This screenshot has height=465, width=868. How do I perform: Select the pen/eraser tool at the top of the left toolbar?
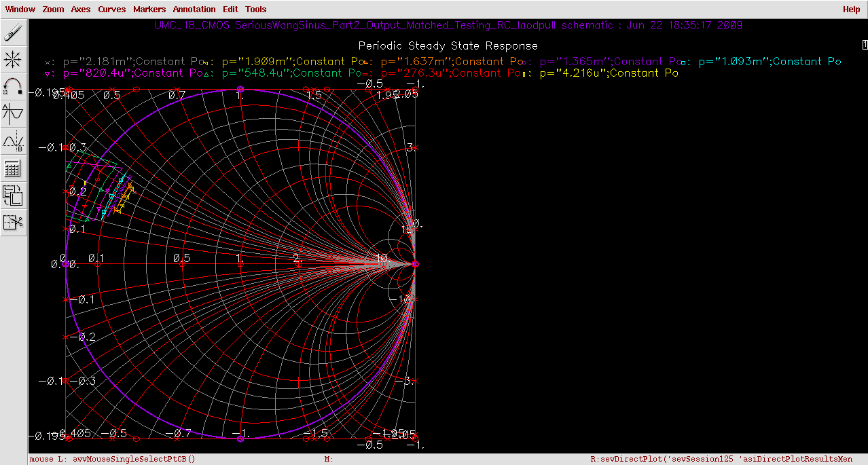click(13, 32)
